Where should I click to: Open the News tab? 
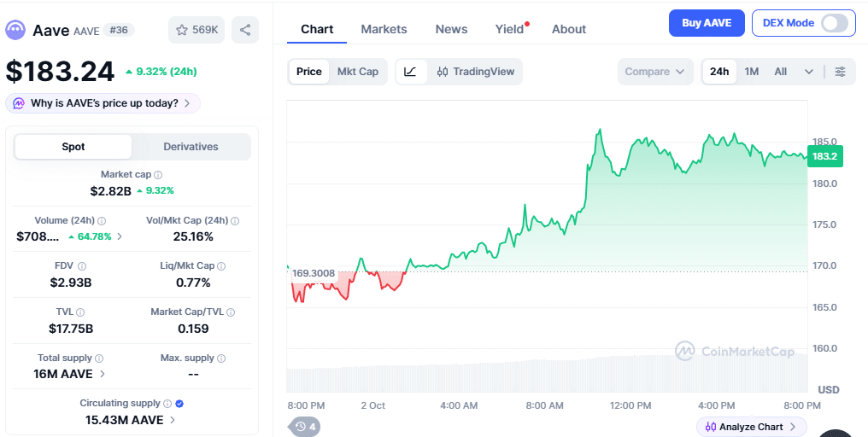[451, 29]
